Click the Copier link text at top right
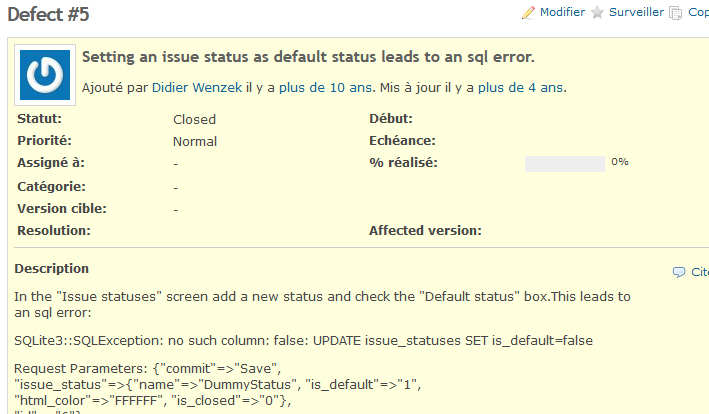Viewport: 709px width, 414px height. coord(698,13)
